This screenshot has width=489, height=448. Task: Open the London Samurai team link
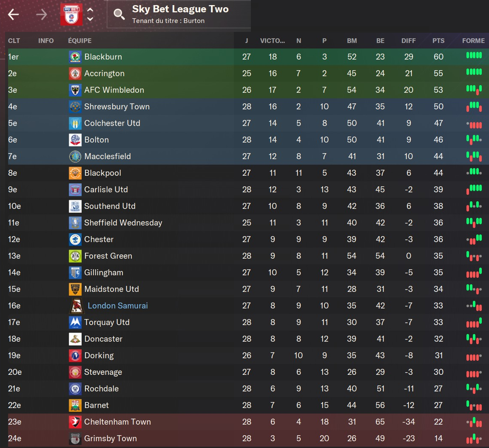tap(118, 306)
